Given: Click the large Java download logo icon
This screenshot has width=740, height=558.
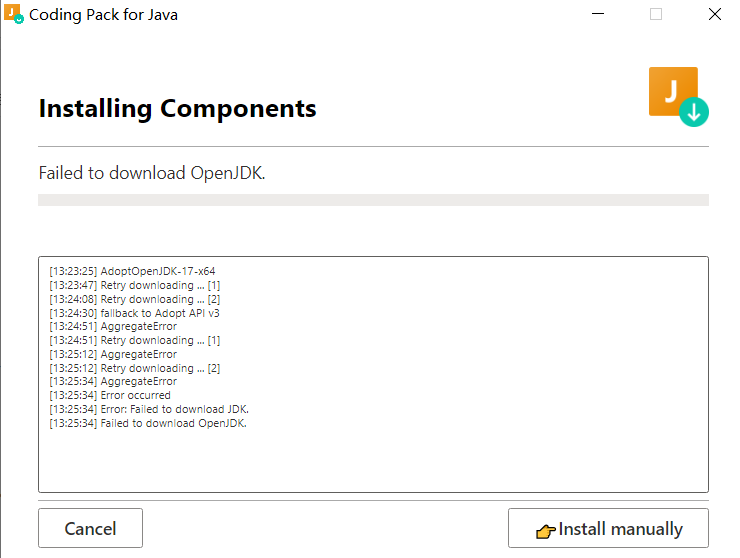Looking at the screenshot, I should pyautogui.click(x=678, y=96).
